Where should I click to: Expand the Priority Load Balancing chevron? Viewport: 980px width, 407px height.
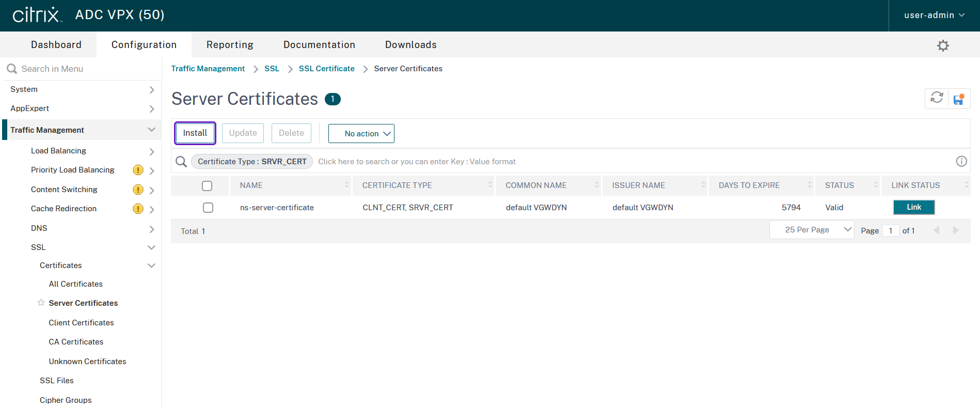152,170
